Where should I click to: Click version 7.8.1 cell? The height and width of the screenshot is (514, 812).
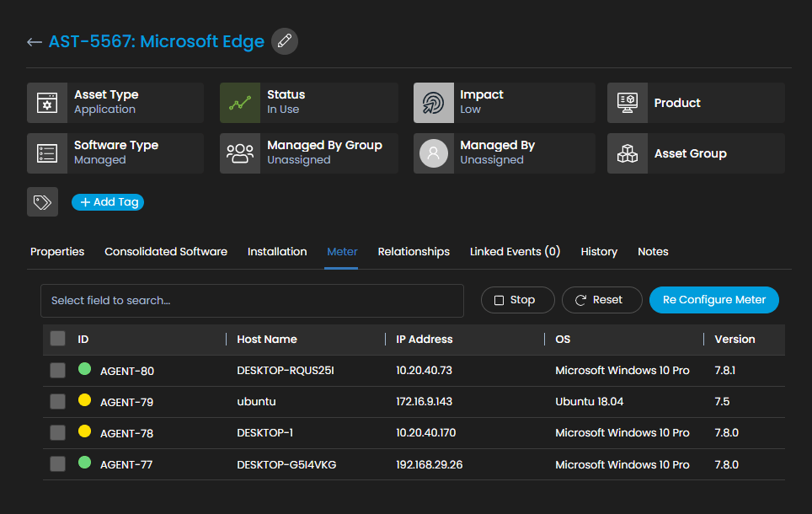[x=725, y=371]
